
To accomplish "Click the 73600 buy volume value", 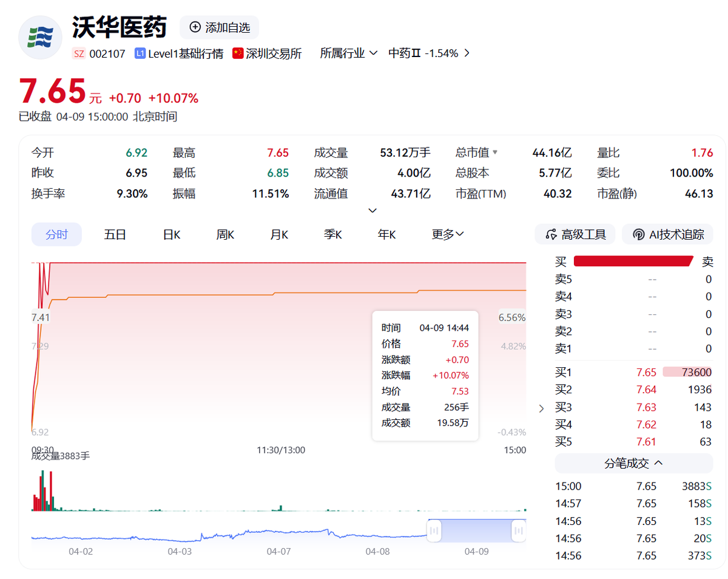I will 696,372.
